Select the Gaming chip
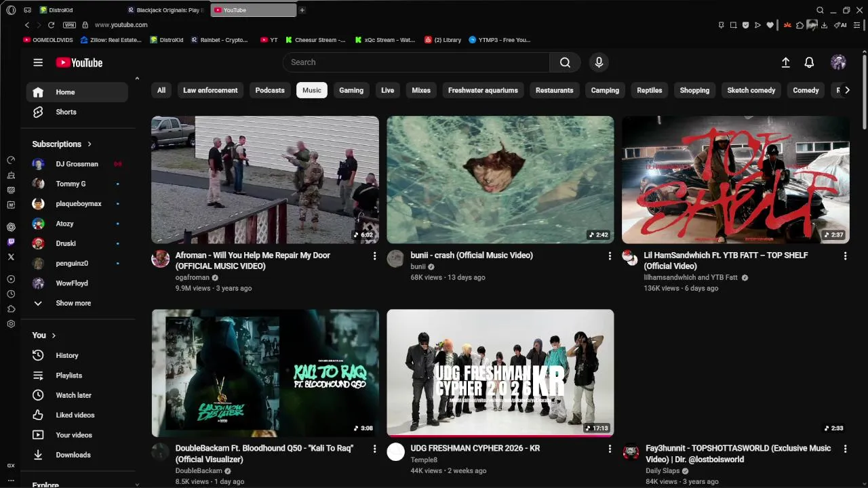 tap(351, 90)
